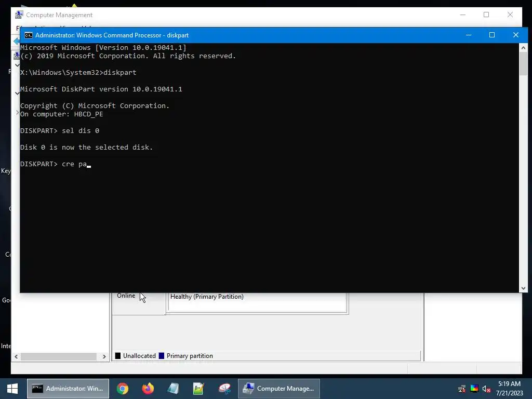532x399 pixels.
Task: Open the green notes app icon on taskbar
Action: click(x=198, y=389)
